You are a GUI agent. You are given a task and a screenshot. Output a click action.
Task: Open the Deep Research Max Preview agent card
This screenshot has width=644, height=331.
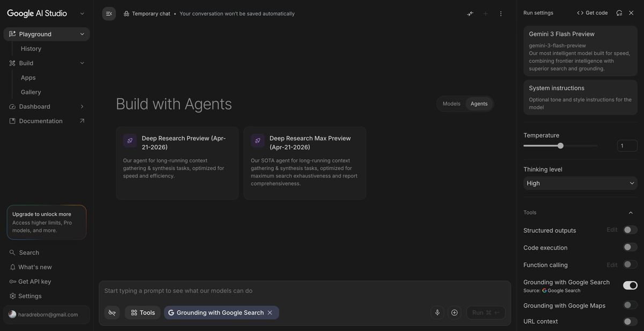pos(305,163)
